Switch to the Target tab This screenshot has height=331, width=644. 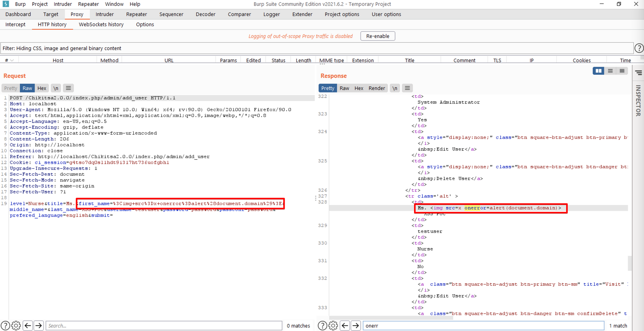(51, 14)
